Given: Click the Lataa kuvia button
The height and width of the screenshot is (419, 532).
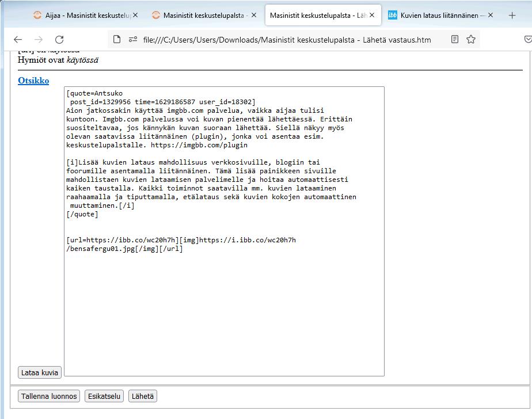Looking at the screenshot, I should 40,372.
